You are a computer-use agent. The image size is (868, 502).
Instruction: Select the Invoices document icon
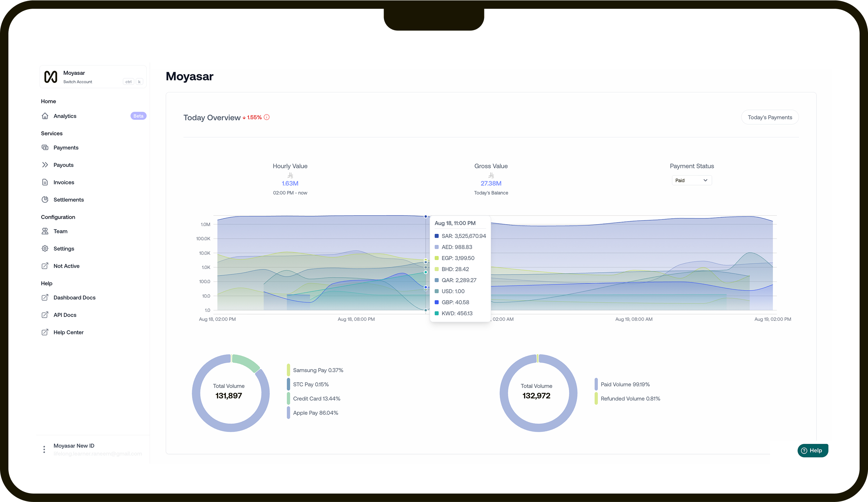45,182
